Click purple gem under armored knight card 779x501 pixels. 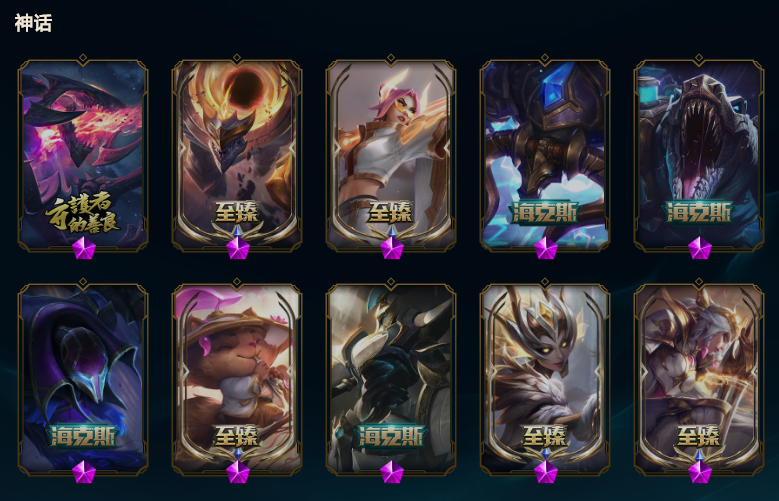[391, 472]
